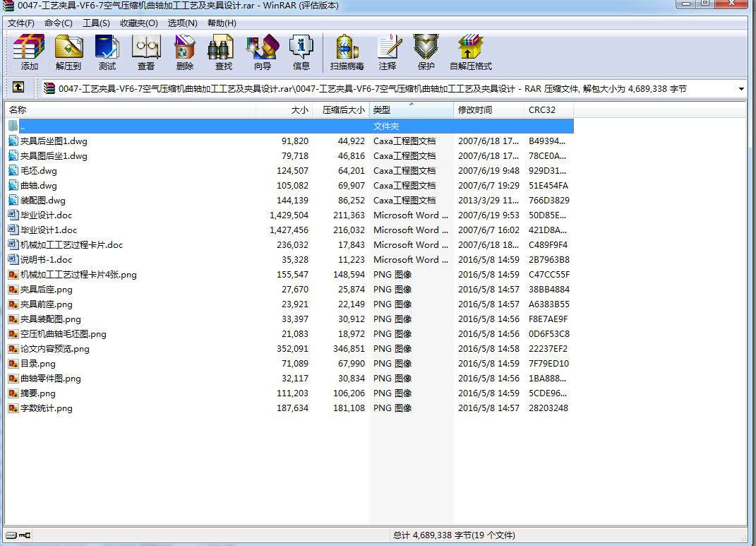This screenshot has width=756, height=546.
Task: Open the Tools (工具) menu
Action: pyautogui.click(x=96, y=23)
